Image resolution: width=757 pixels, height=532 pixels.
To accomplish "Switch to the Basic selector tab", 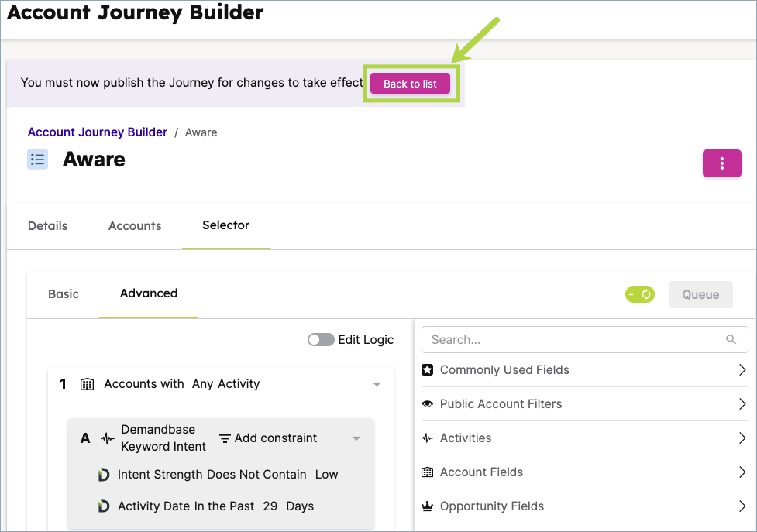I will tap(64, 293).
